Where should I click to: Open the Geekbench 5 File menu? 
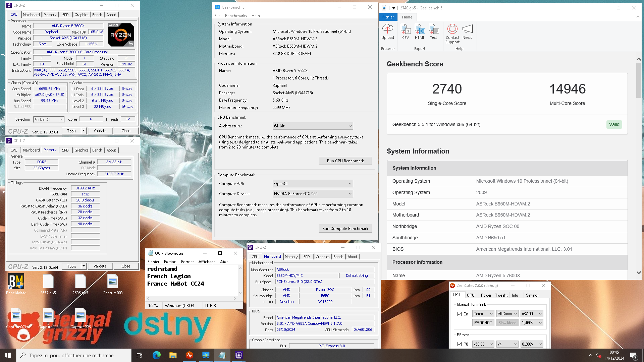click(217, 16)
